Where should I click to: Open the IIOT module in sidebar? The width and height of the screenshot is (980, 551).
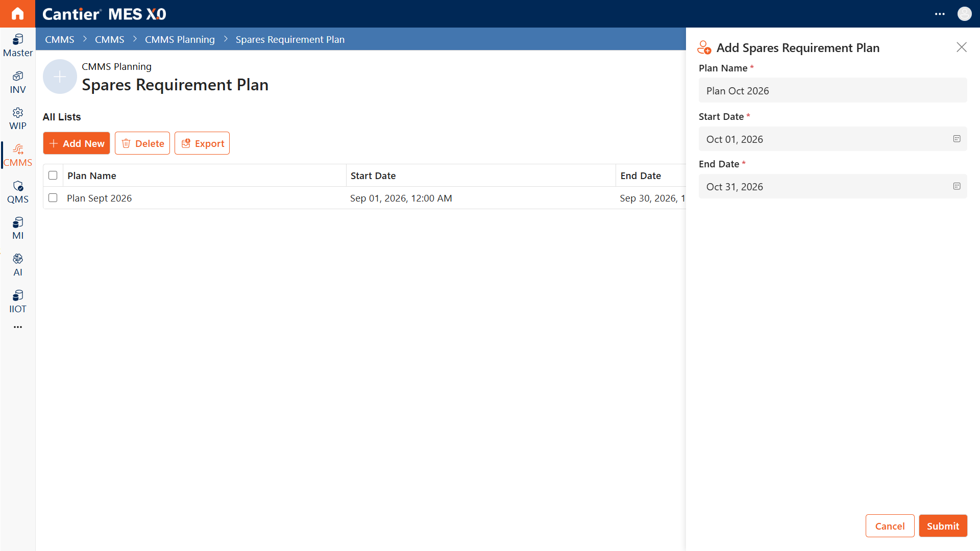tap(18, 302)
